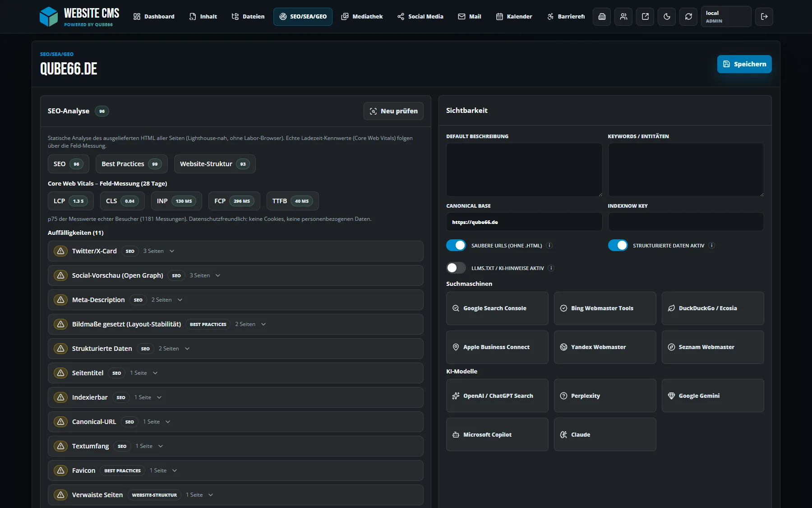Open the Claude KI-Modelle card
Image resolution: width=812 pixels, height=508 pixels.
[605, 434]
